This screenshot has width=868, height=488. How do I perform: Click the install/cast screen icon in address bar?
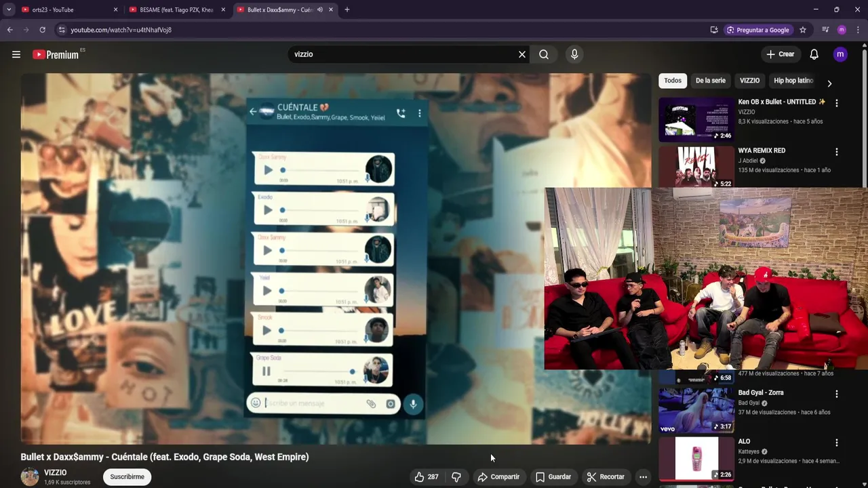pyautogui.click(x=714, y=30)
